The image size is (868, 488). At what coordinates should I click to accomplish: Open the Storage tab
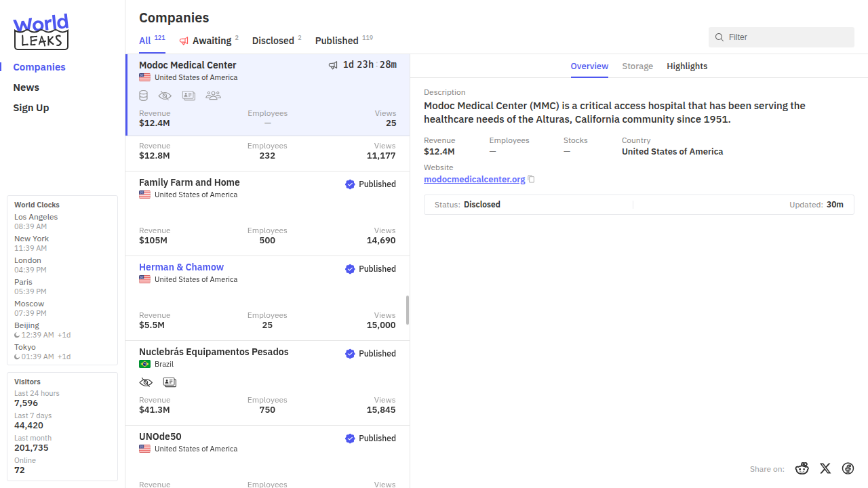click(637, 66)
